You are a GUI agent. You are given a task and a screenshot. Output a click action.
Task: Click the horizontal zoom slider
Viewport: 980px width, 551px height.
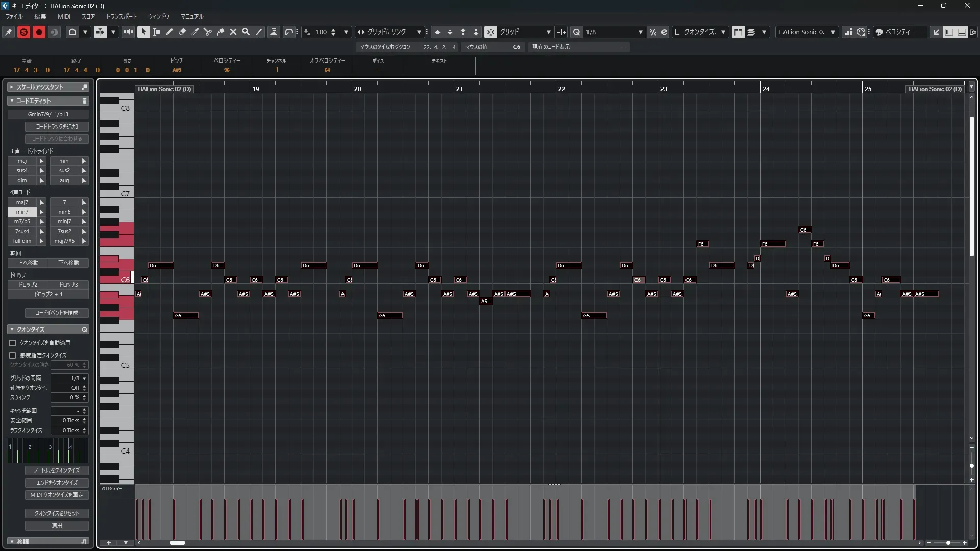[x=947, y=543]
